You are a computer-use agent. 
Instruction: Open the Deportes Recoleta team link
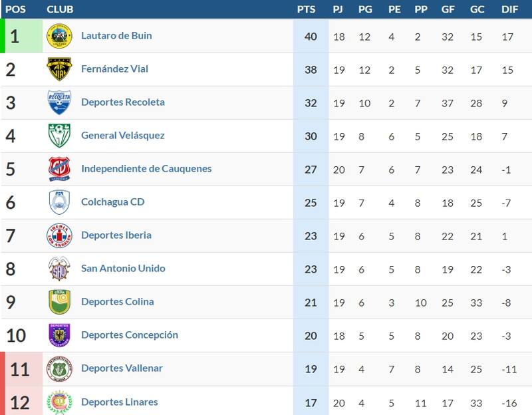point(123,102)
